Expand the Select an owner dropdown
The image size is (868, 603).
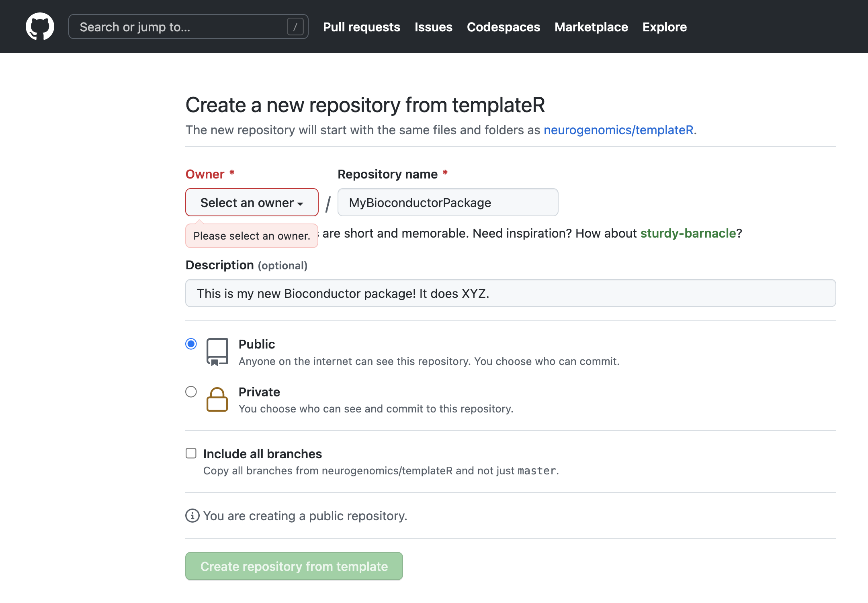click(252, 202)
